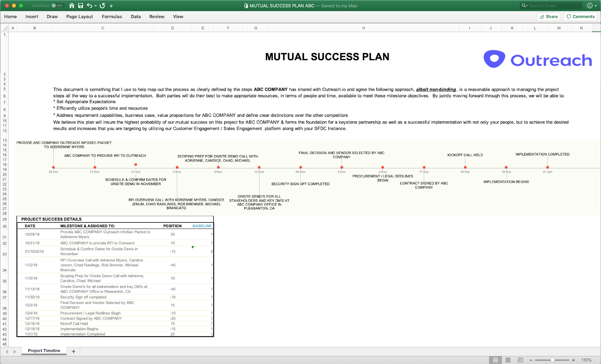Add a new sheet with plus icon
601x364 pixels.
coord(74,351)
